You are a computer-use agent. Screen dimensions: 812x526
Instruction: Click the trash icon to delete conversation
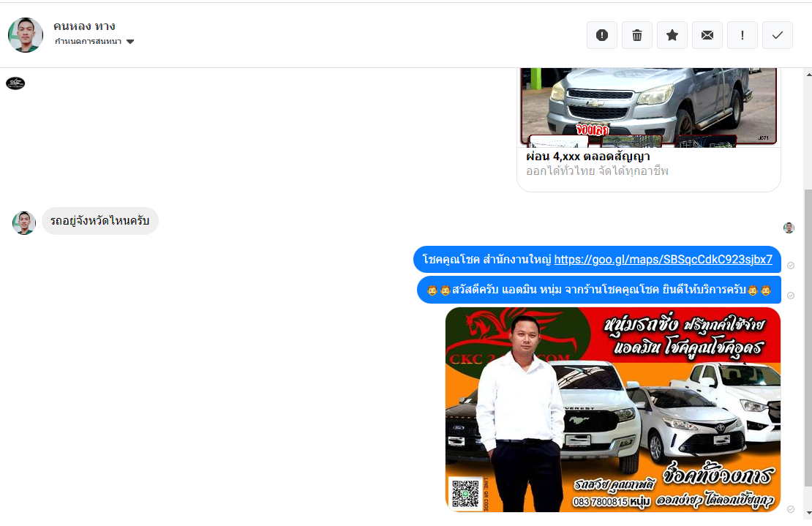(637, 35)
